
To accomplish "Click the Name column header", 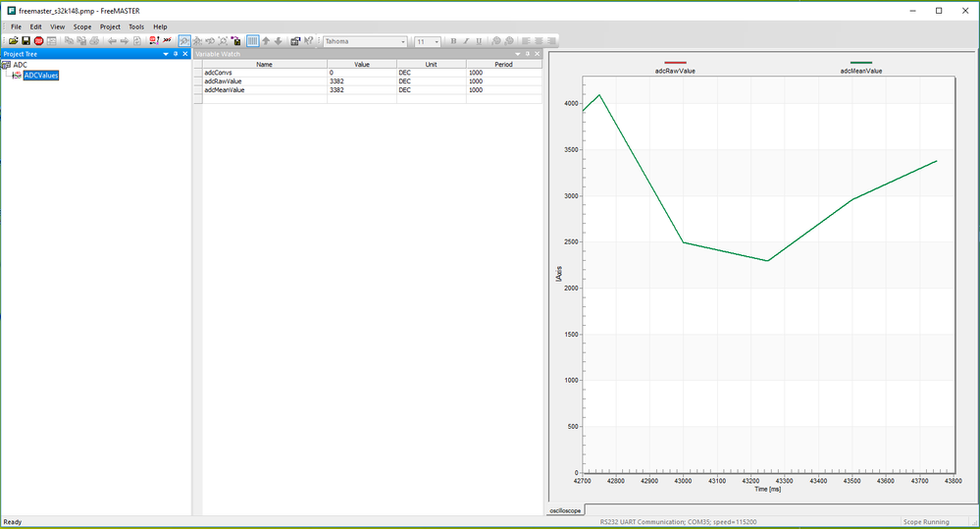I will click(265, 65).
